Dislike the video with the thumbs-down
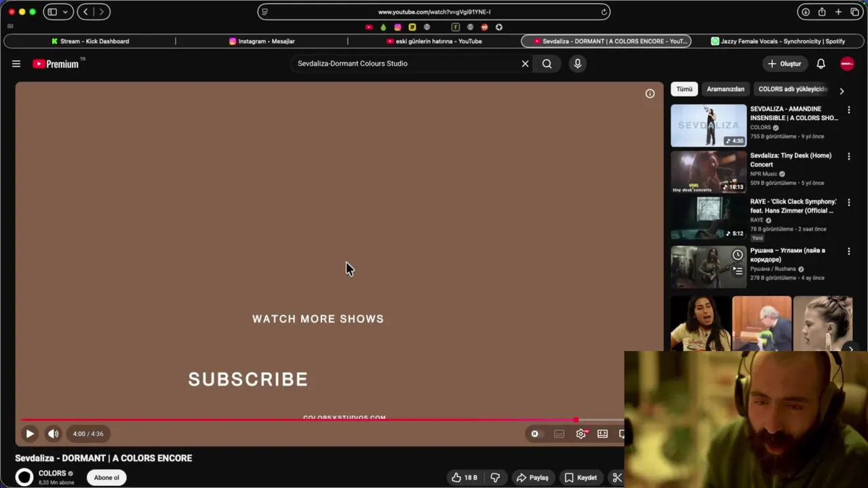Screen dimensions: 868x488 [x=495, y=478]
